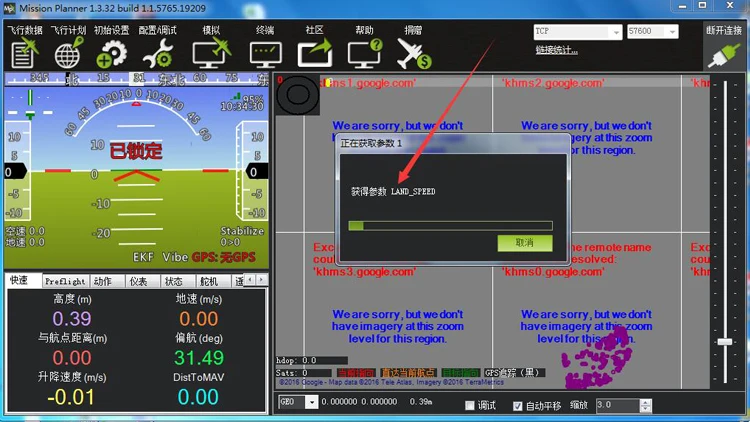Screen dimensions: 750x422
Task: Click the compass heading strip above HUD
Action: 137,78
